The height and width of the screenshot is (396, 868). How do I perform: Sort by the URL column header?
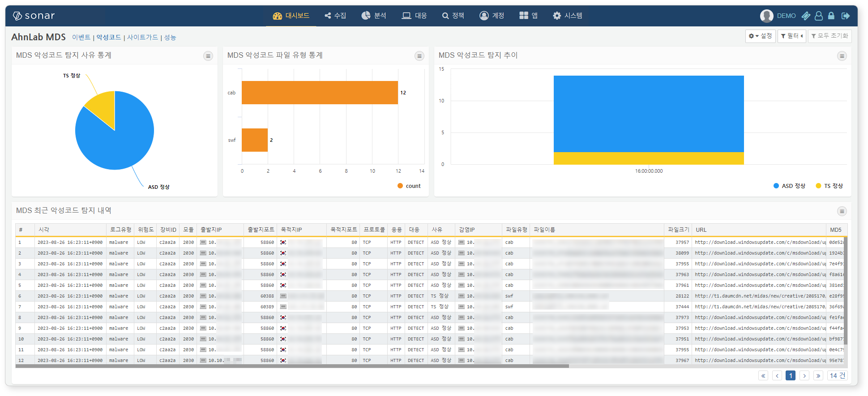point(759,230)
